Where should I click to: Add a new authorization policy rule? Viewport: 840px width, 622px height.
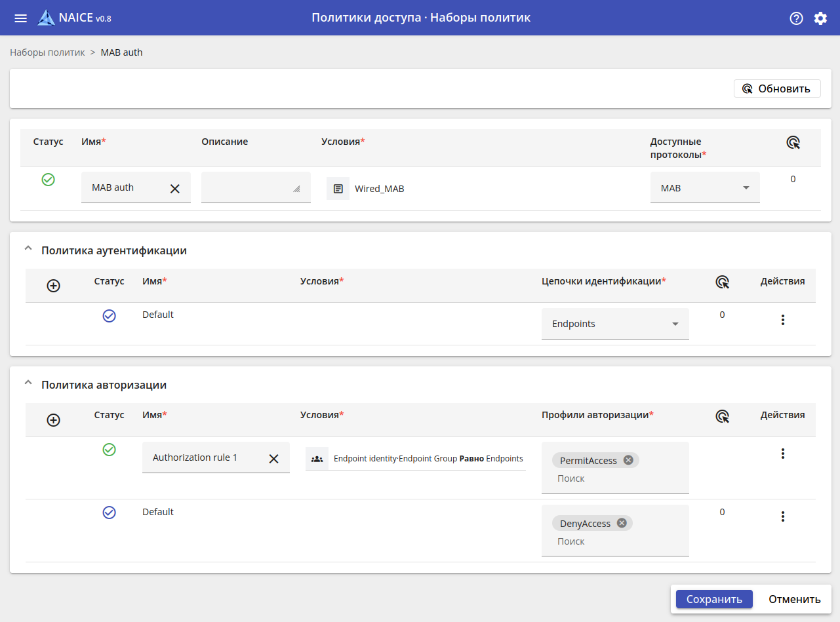pyautogui.click(x=54, y=420)
